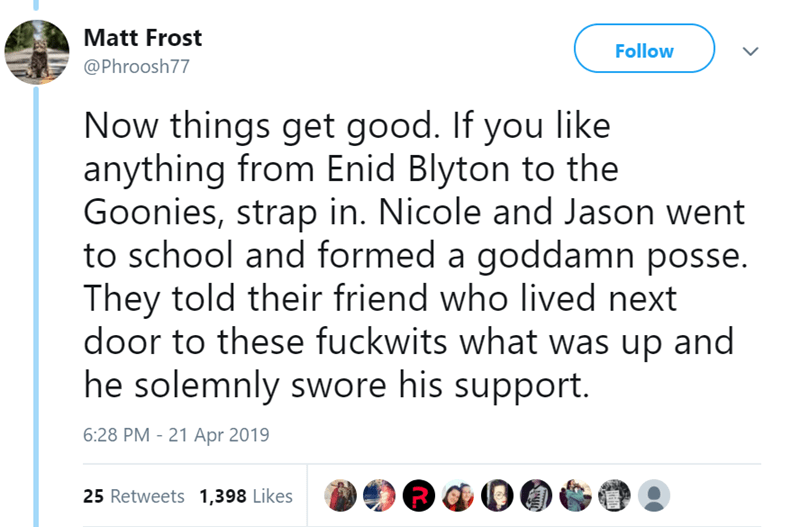Open the Matt Frost display name link
The width and height of the screenshot is (800, 527).
pos(143,38)
